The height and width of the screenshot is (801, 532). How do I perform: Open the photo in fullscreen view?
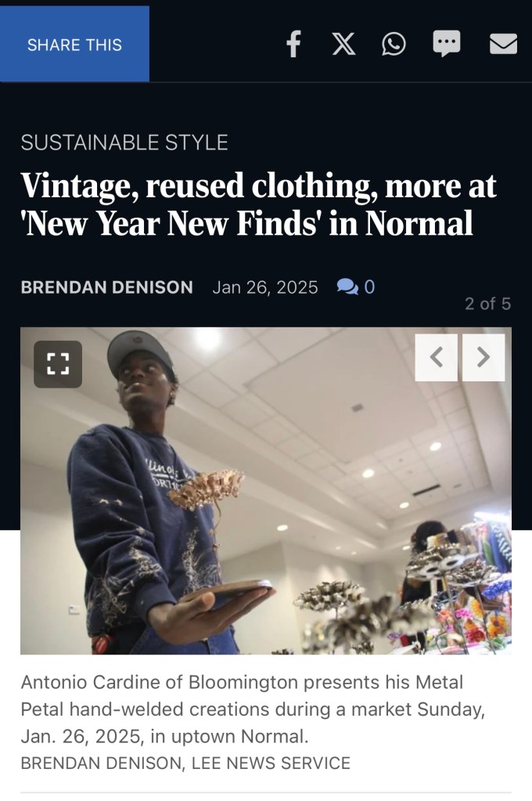pyautogui.click(x=58, y=364)
